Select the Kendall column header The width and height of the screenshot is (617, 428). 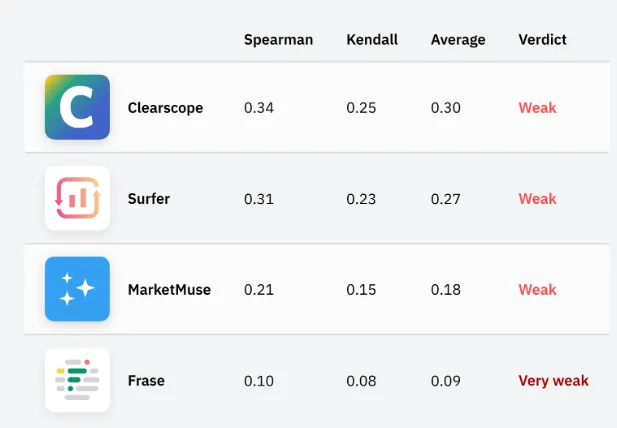click(x=372, y=39)
